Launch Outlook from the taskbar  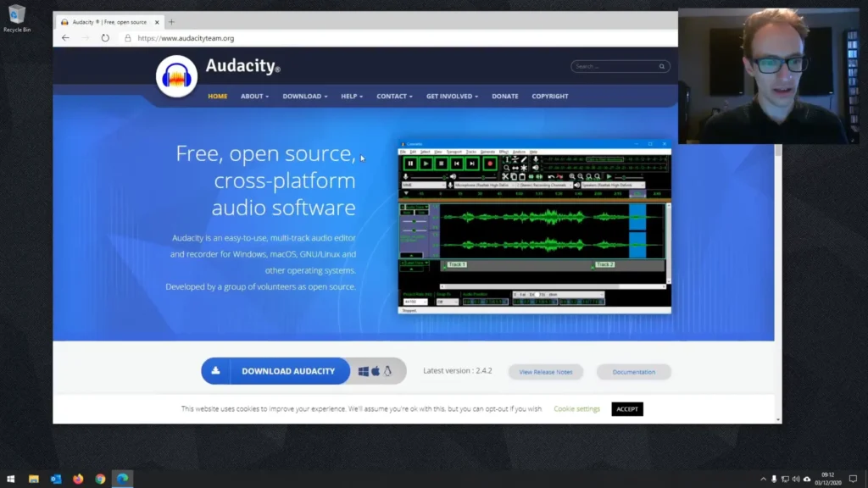[56, 479]
